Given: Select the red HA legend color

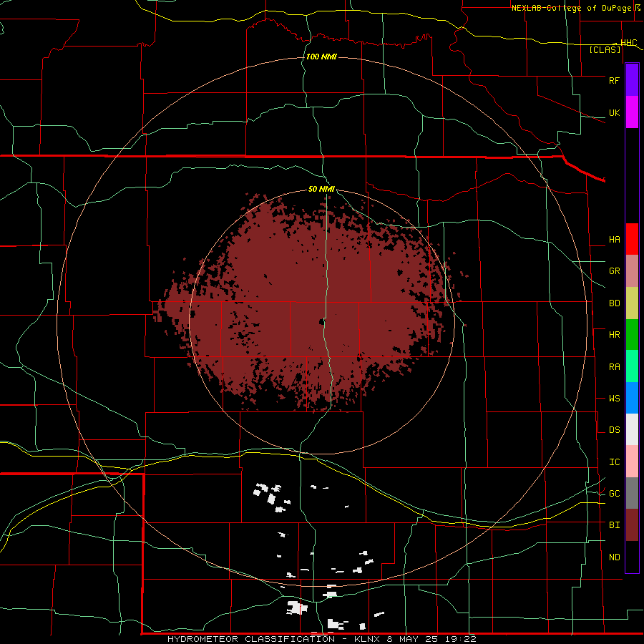Looking at the screenshot, I should 632,239.
